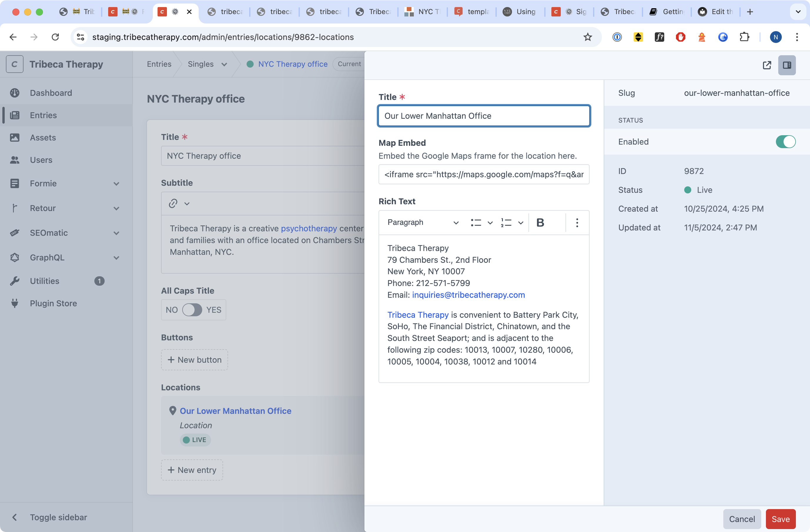The height and width of the screenshot is (532, 810).
Task: Expand the GraphQL submenu
Action: pyautogui.click(x=116, y=258)
